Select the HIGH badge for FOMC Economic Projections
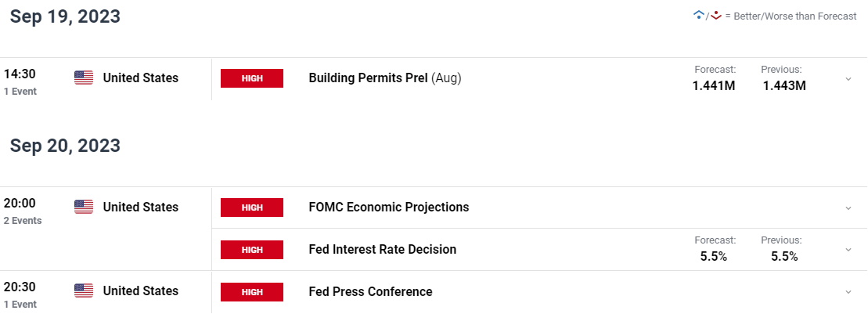868x314 pixels. (252, 208)
